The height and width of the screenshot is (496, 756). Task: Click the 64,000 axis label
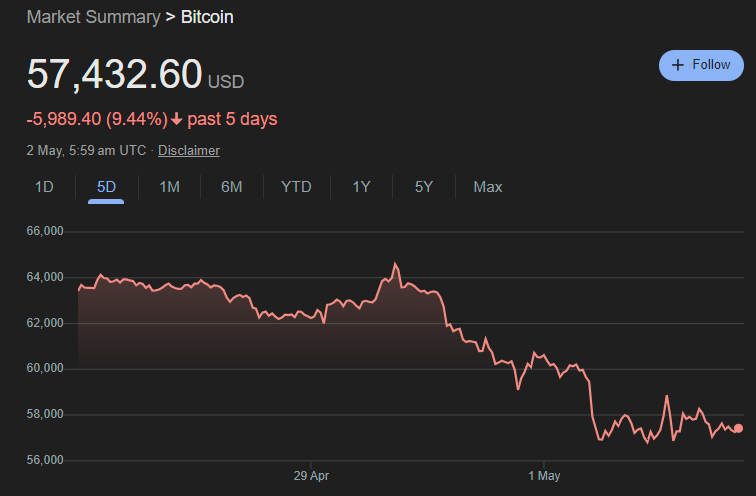pyautogui.click(x=45, y=277)
